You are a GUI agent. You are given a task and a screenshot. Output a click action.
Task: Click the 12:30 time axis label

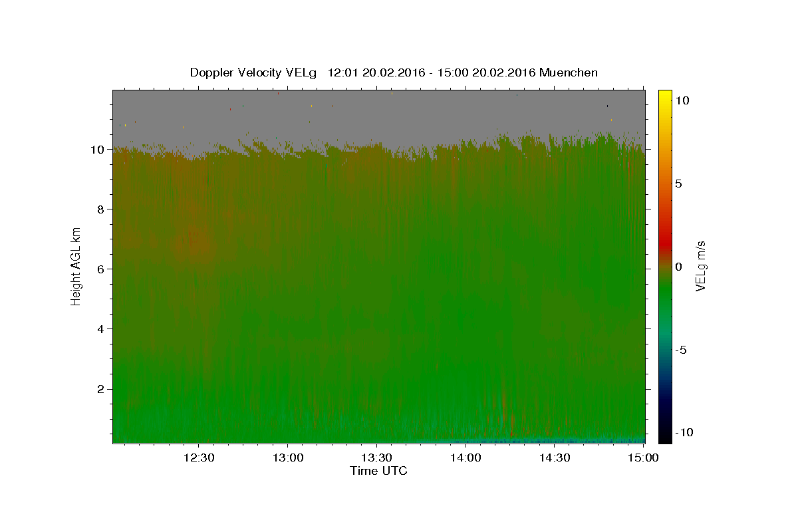click(199, 458)
